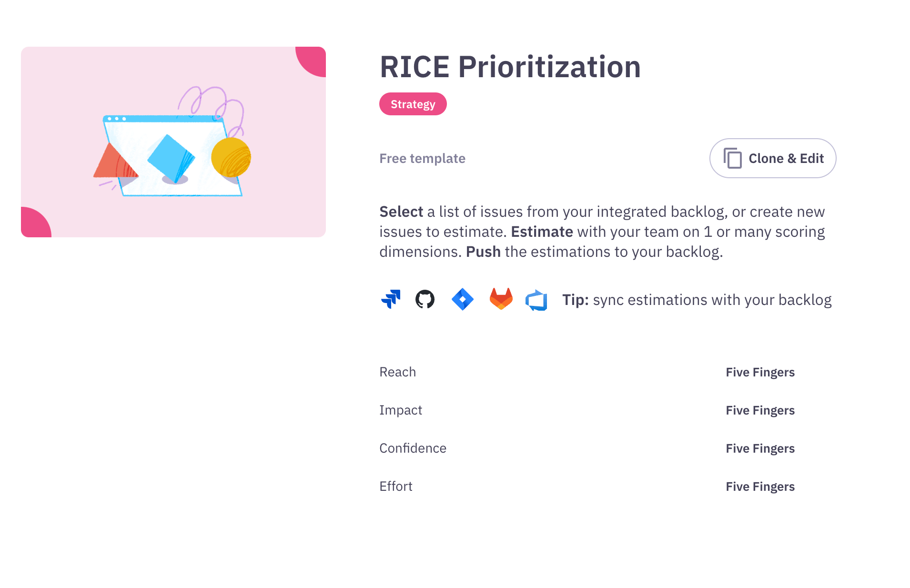Toggle the Effort scoring method Five Fingers
Screen dimensions: 910x588
[x=759, y=486]
